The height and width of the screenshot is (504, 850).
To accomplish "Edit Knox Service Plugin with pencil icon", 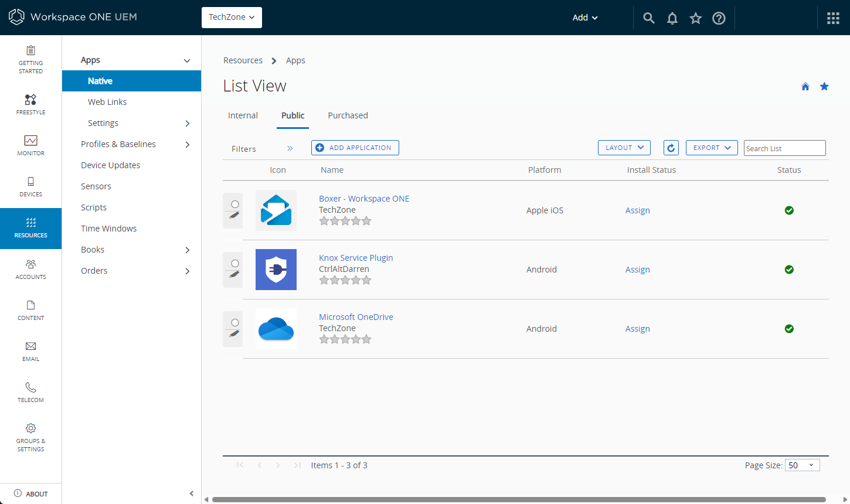I will click(234, 274).
